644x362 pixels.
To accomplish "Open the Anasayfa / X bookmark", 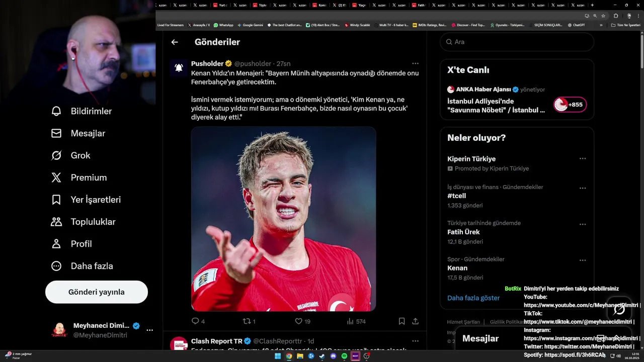I will pos(199,25).
